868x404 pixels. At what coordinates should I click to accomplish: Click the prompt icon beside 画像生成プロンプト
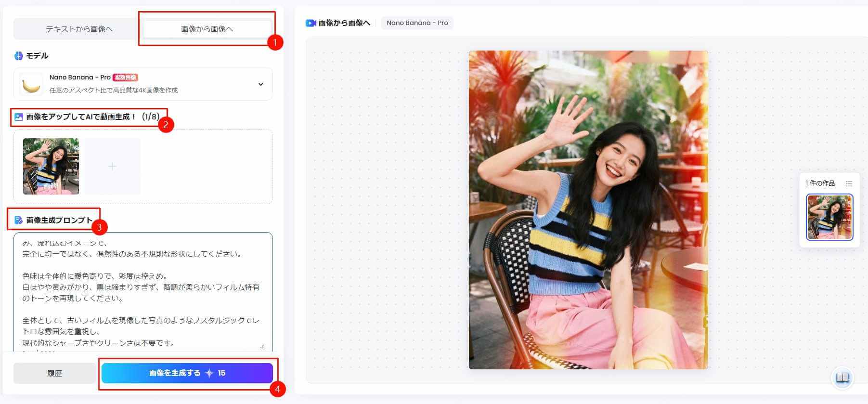pyautogui.click(x=19, y=220)
